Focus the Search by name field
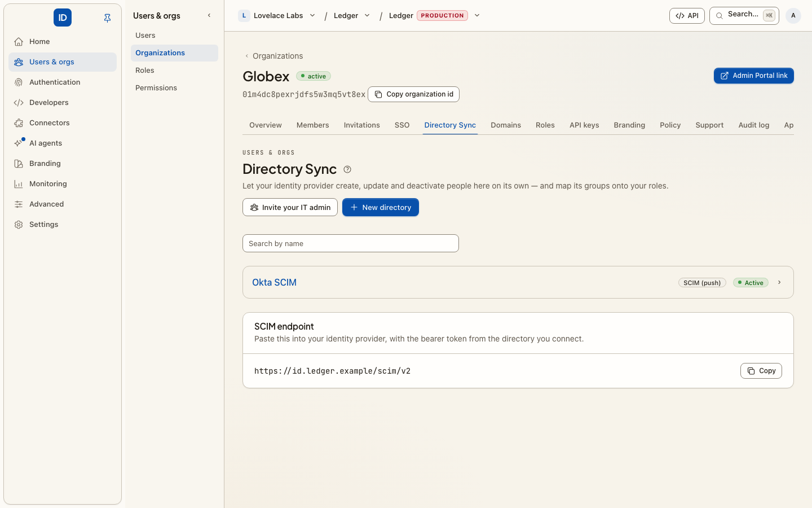 click(x=351, y=243)
